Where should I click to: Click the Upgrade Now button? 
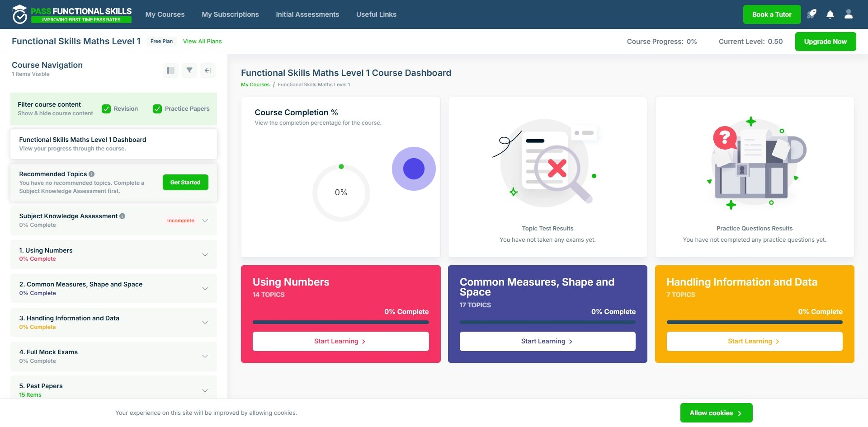(826, 42)
